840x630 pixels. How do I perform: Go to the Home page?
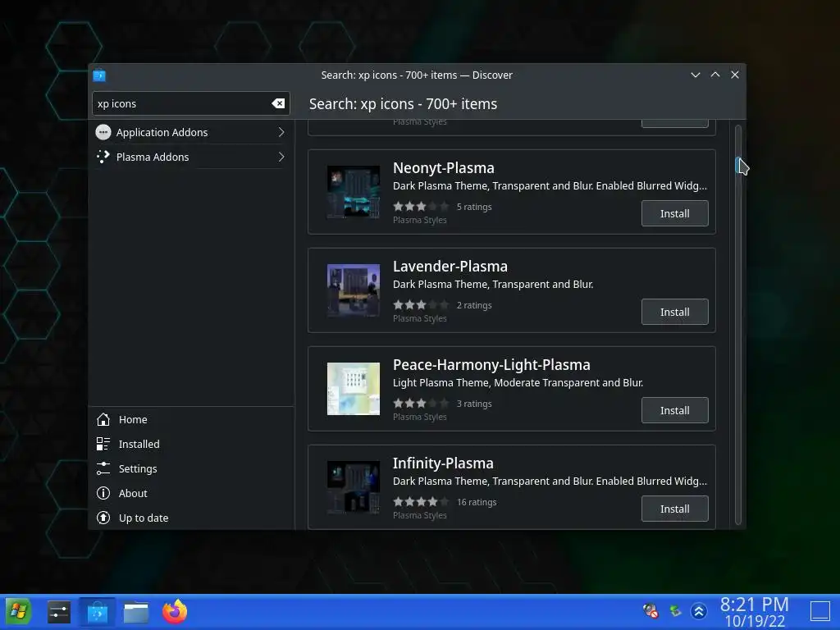190,419
